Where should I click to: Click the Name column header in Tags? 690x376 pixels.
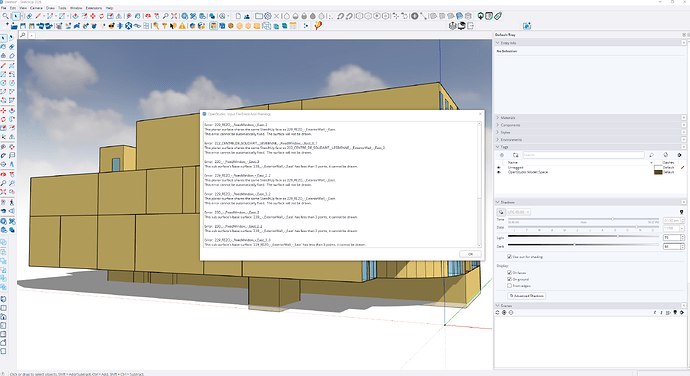[513, 162]
